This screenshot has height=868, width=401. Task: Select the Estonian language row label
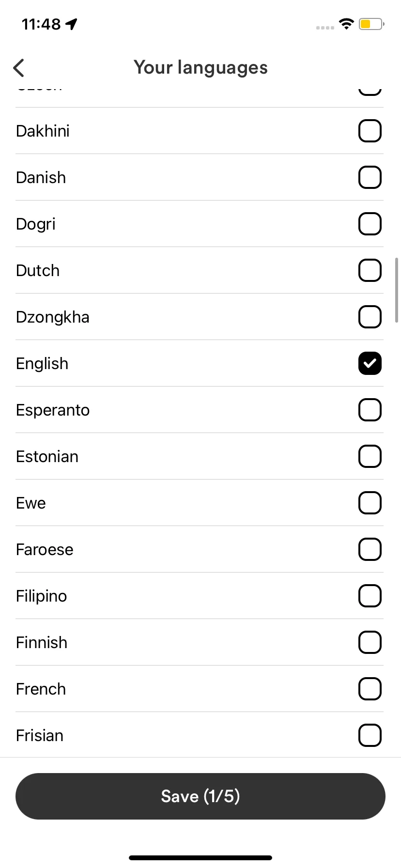[x=47, y=456]
